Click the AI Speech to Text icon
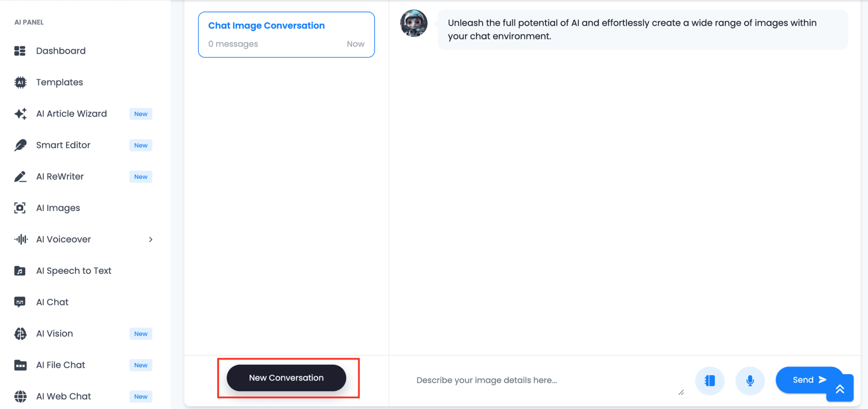 20,271
